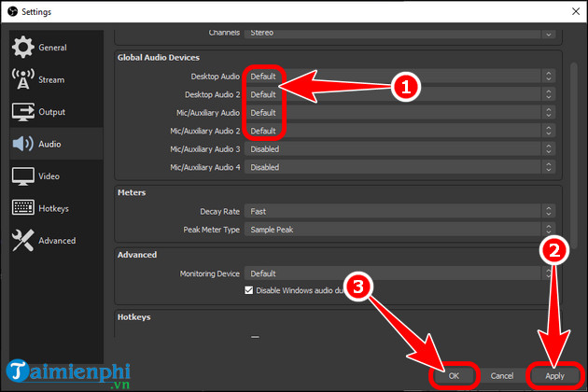The image size is (588, 392).
Task: Open the Advanced settings page
Action: (56, 241)
